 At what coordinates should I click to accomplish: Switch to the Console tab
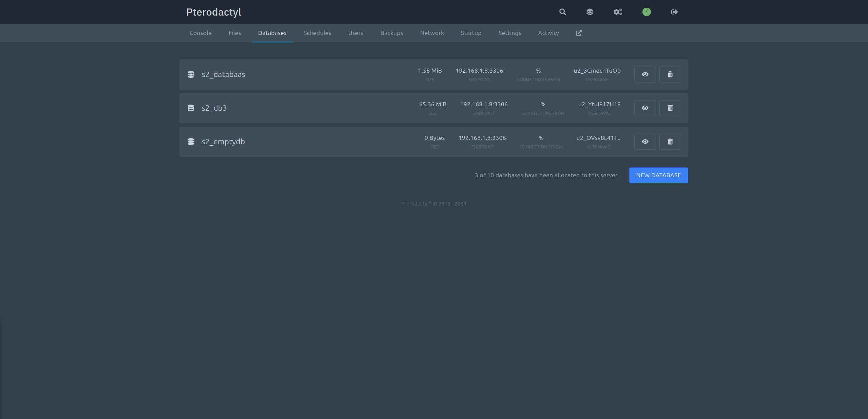click(200, 33)
